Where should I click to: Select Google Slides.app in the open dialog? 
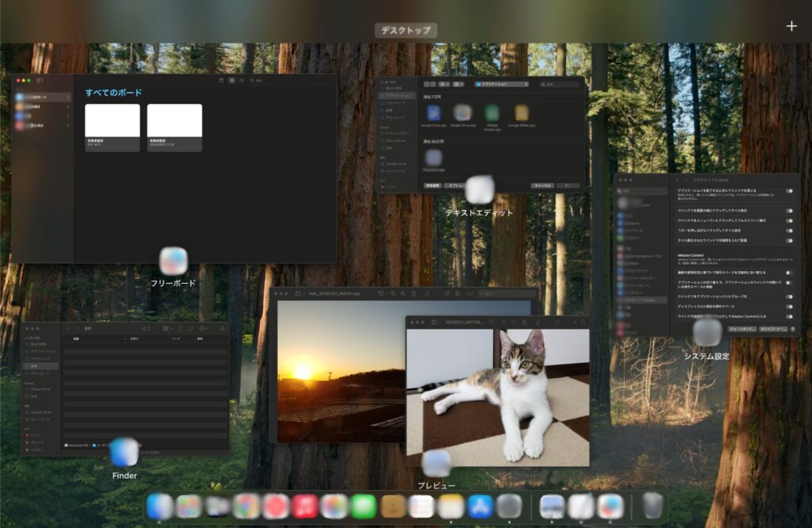click(522, 116)
